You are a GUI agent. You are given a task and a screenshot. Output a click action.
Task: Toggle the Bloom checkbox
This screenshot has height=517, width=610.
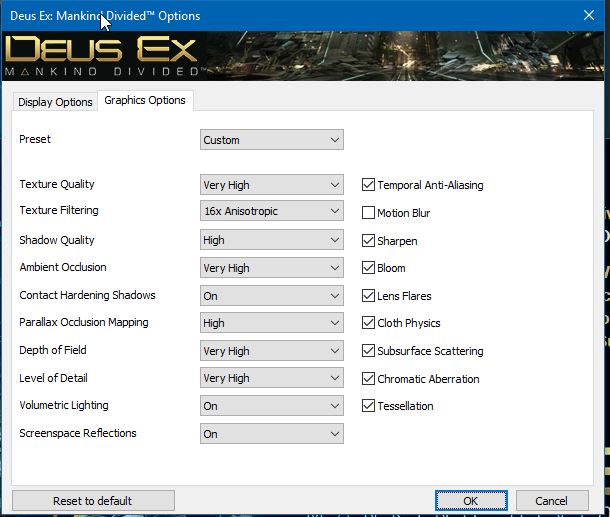pos(368,268)
